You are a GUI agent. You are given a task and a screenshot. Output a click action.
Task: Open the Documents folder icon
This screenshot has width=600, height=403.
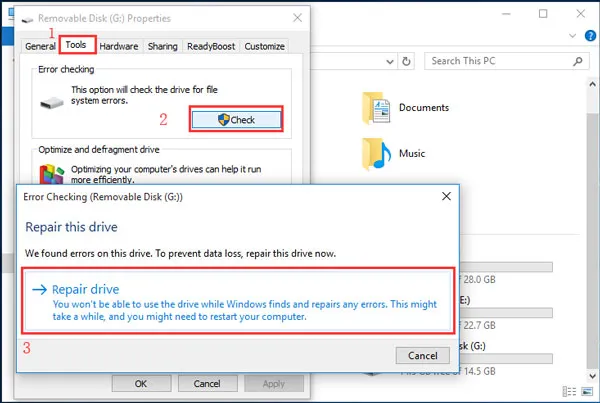coord(376,108)
